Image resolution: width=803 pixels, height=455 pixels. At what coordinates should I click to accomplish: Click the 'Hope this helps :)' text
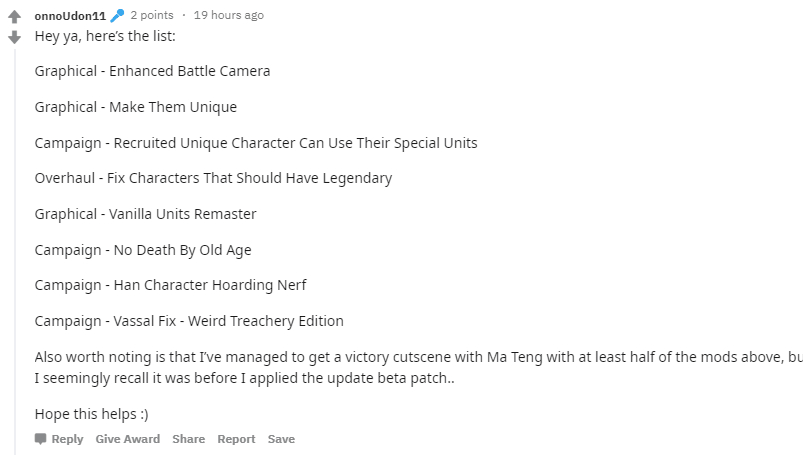tap(92, 414)
